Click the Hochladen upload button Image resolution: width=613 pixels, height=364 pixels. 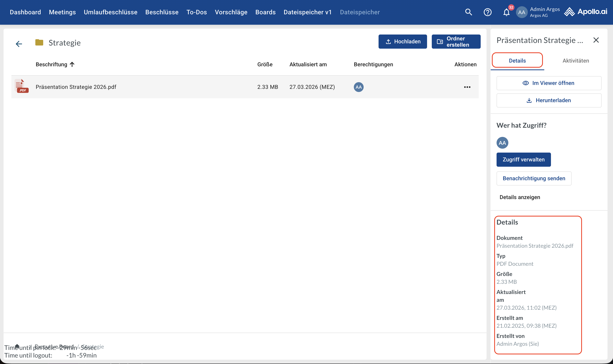pos(402,41)
